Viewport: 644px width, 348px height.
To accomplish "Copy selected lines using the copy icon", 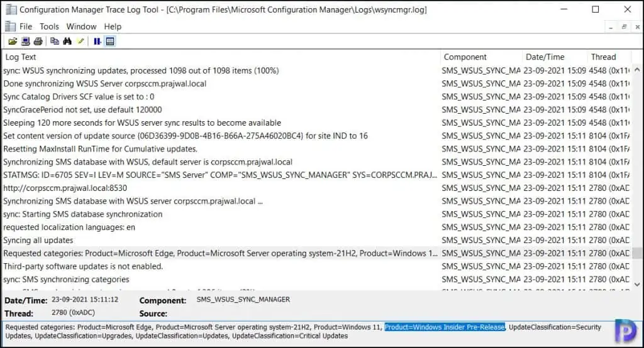I will pyautogui.click(x=55, y=41).
